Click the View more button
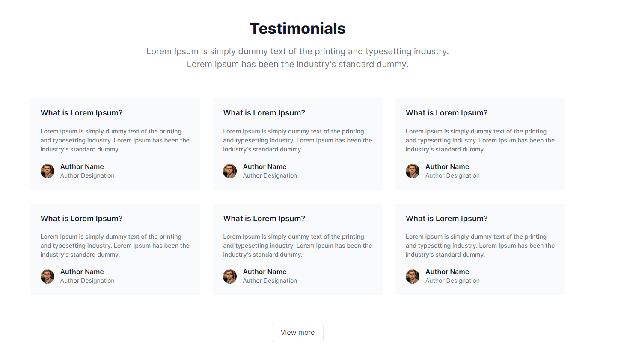Screen dimensions: 621x364 (297, 332)
